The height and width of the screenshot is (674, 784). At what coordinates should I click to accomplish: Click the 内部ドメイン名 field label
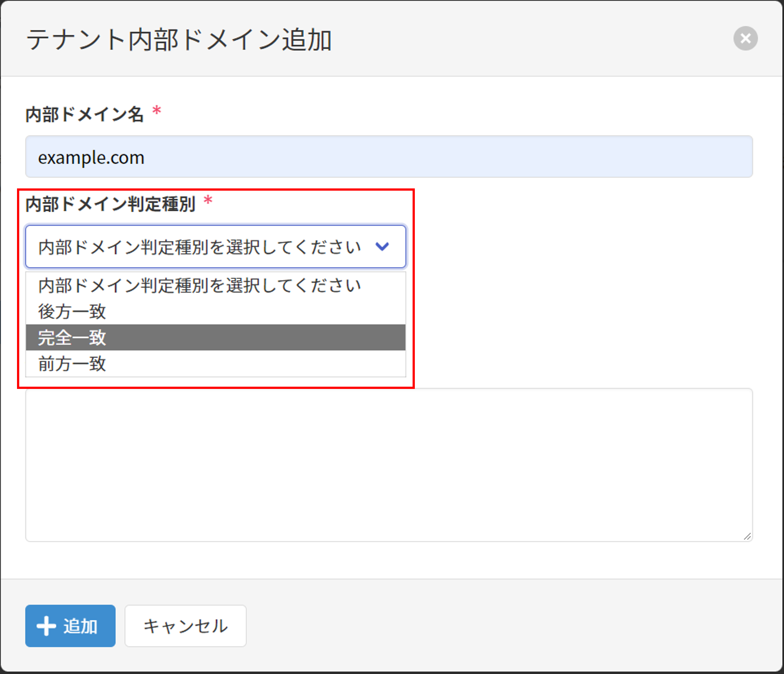[x=85, y=115]
